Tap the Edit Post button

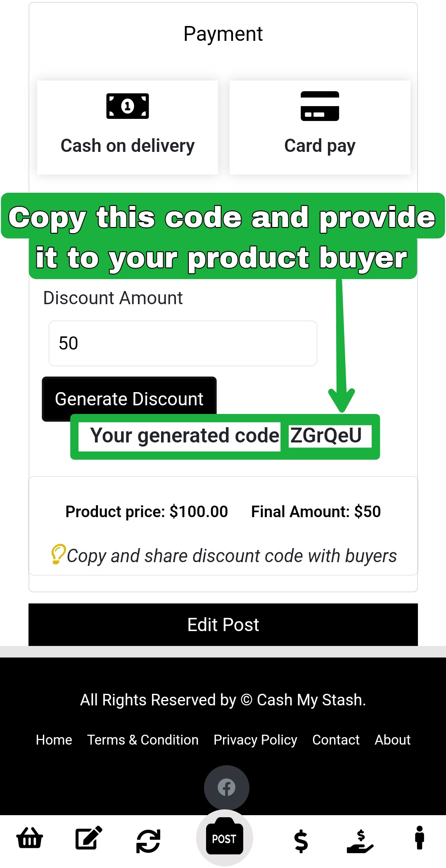[x=223, y=624]
